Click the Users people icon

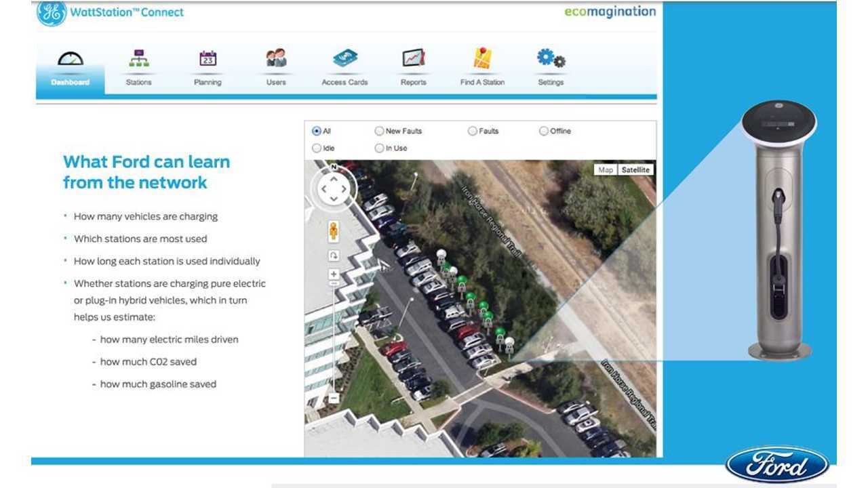tap(276, 58)
